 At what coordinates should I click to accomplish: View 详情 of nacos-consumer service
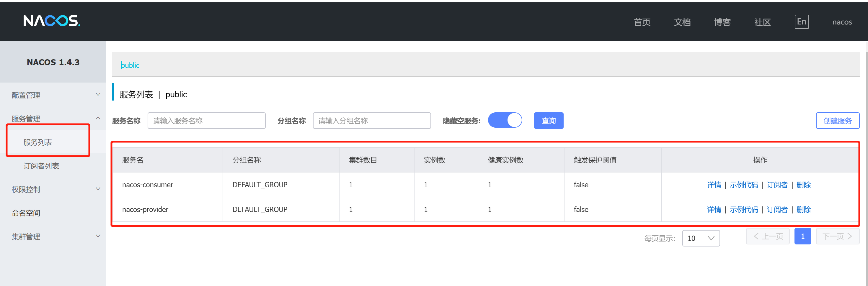714,184
